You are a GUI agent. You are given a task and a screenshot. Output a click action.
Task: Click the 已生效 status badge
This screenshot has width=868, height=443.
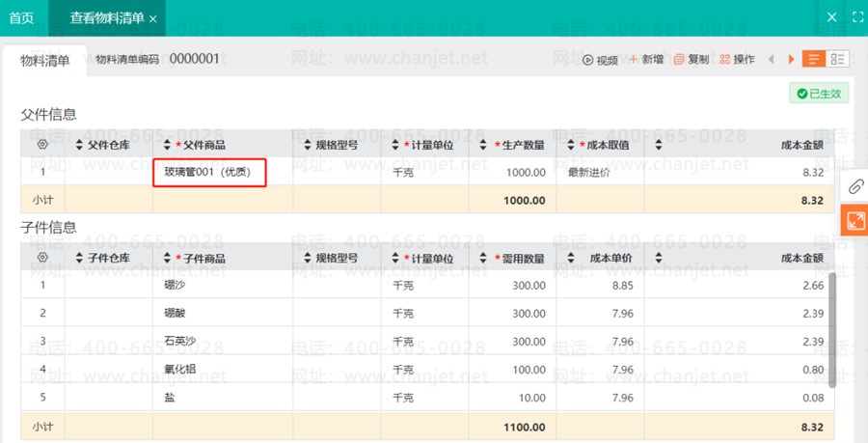click(819, 94)
